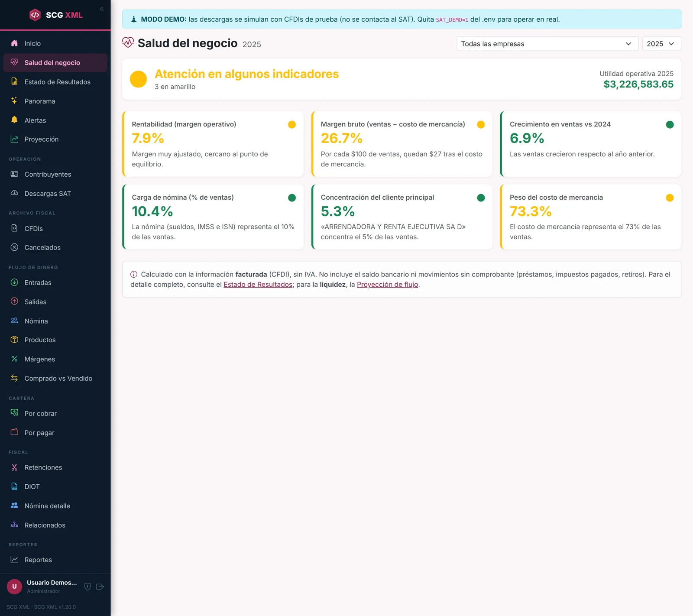The width and height of the screenshot is (693, 616).
Task: Click the Alertas bell icon
Action: (14, 120)
